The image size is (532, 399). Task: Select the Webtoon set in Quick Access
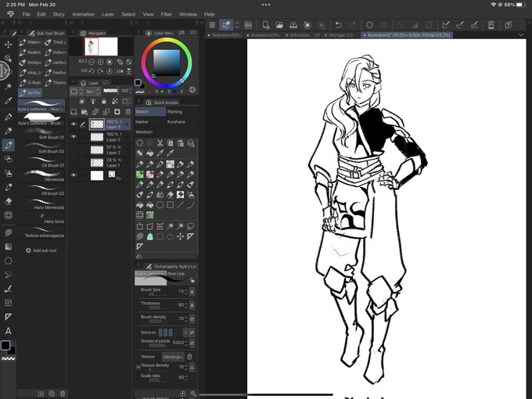pos(150,132)
